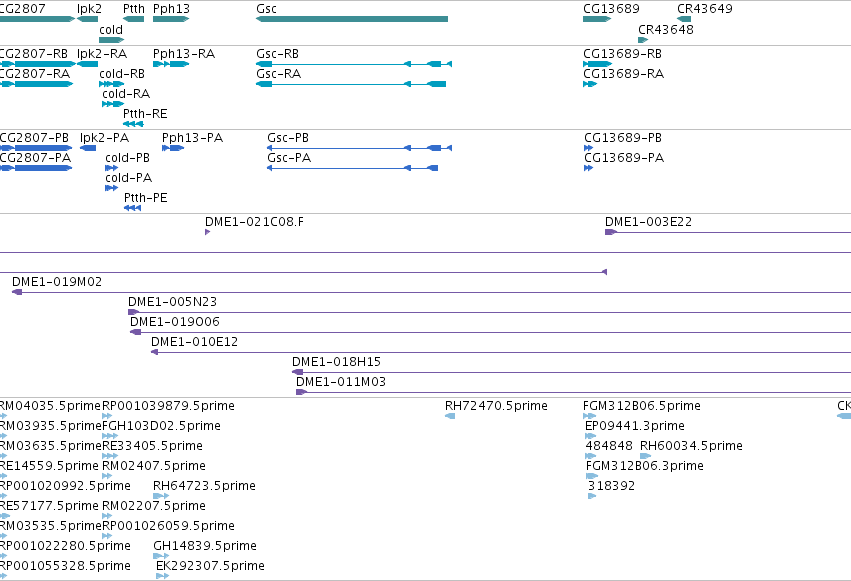Viewport: 851px width, 581px height.
Task: Select the Pph13 gene bar
Action: point(171,19)
